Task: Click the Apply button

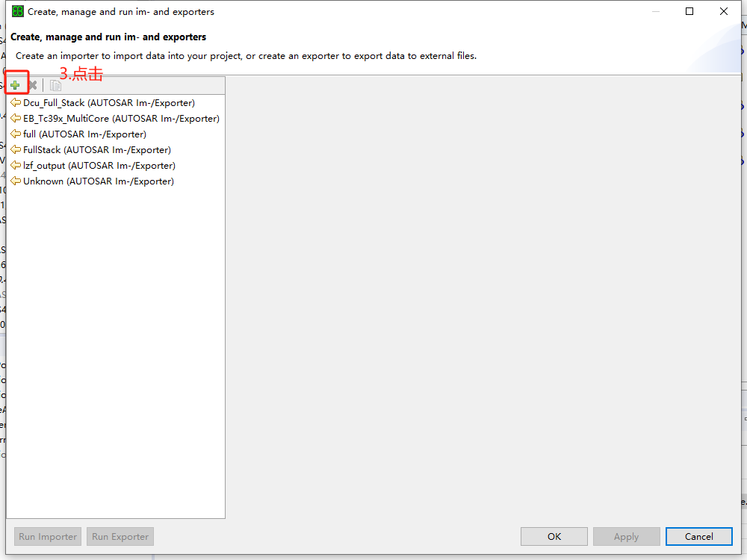Action: point(626,536)
